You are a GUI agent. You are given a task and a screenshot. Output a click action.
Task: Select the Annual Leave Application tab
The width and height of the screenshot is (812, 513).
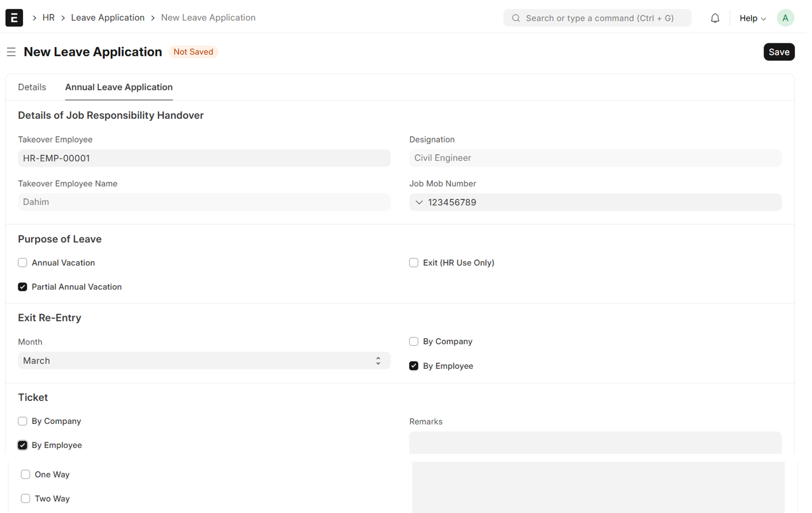click(119, 87)
